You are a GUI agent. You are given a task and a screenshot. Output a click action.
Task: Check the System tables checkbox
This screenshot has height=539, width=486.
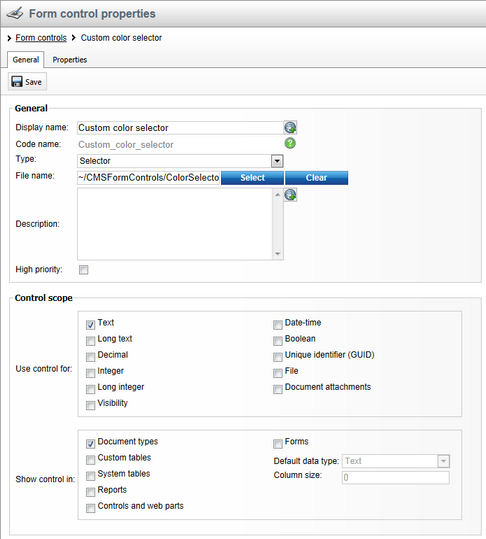click(90, 476)
